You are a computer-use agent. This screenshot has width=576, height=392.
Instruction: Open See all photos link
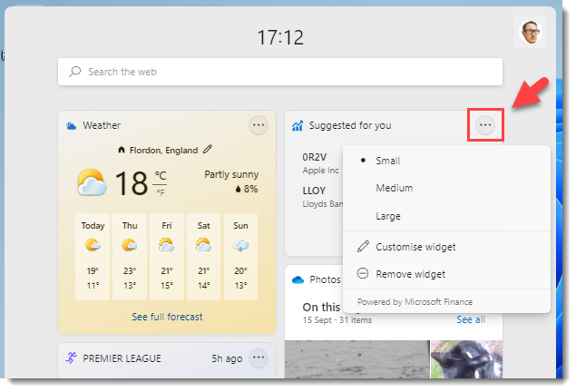(x=471, y=319)
